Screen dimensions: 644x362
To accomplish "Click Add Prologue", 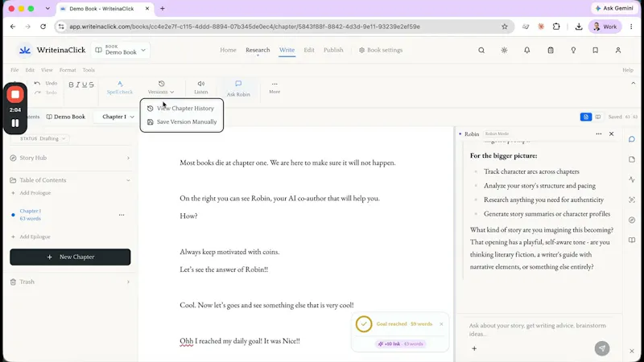I will (x=31, y=193).
